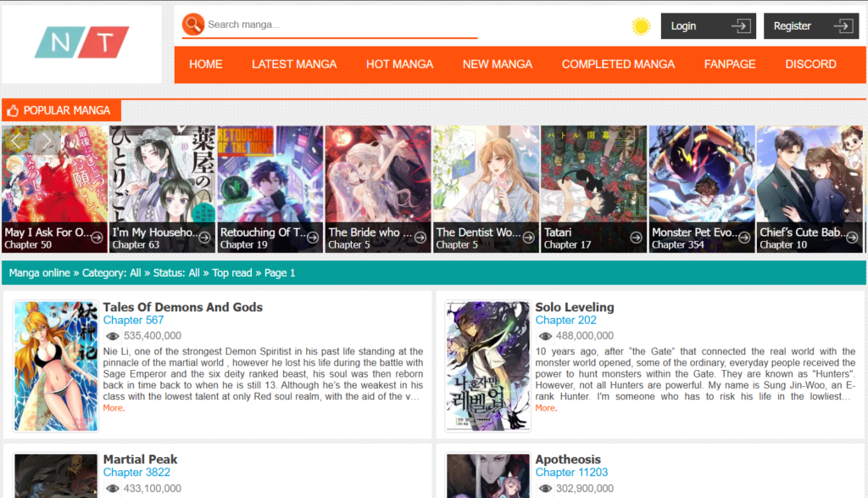Click the NT site logo
Image resolution: width=868 pixels, height=498 pixels.
82,42
